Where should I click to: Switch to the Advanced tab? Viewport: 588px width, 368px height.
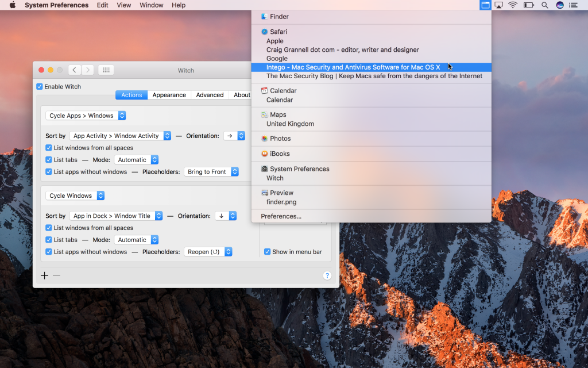coord(210,95)
